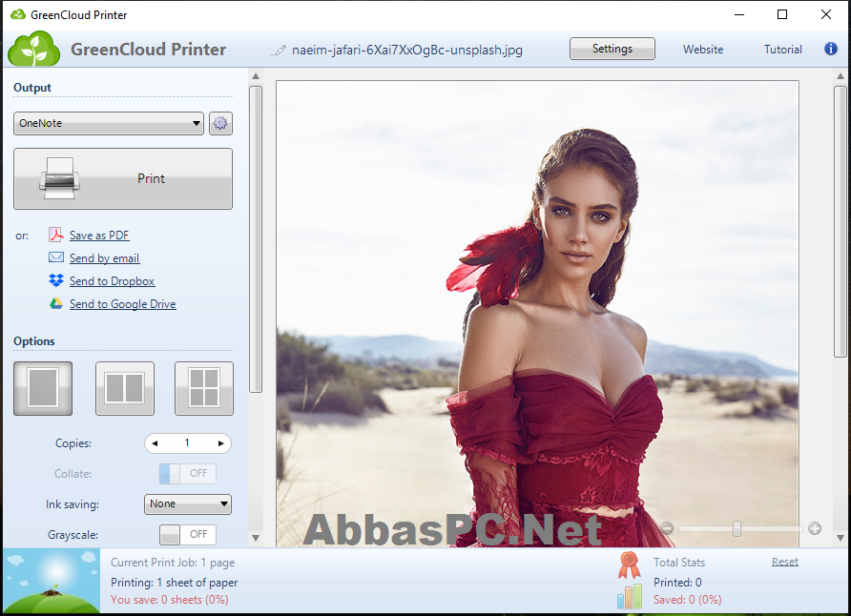Increase copies with right arrow
This screenshot has width=851, height=616.
point(221,443)
